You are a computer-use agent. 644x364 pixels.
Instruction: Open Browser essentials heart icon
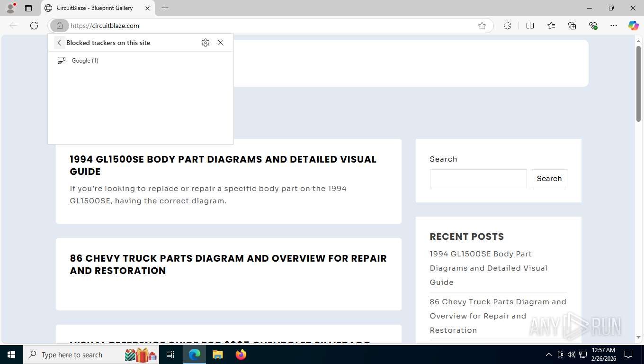click(x=593, y=26)
